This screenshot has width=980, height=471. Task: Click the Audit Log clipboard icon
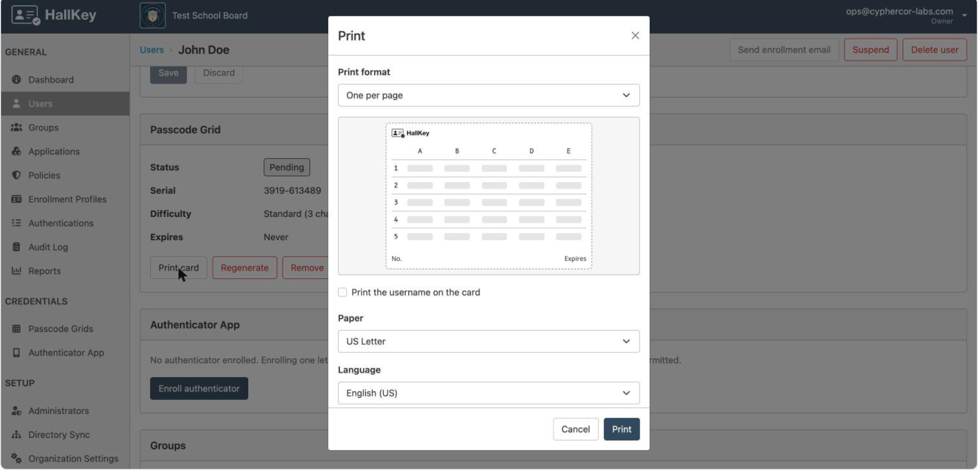(x=16, y=247)
